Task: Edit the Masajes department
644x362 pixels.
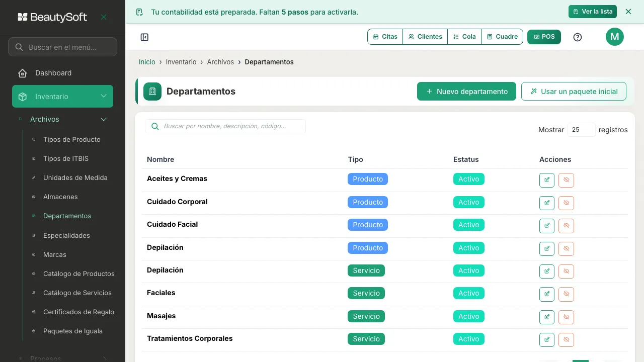Action: click(547, 317)
